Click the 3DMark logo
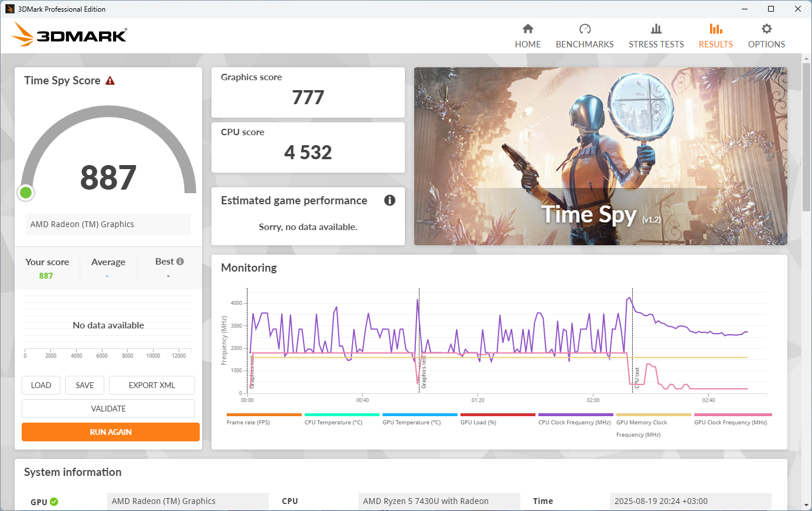This screenshot has height=511, width=812. coord(70,35)
